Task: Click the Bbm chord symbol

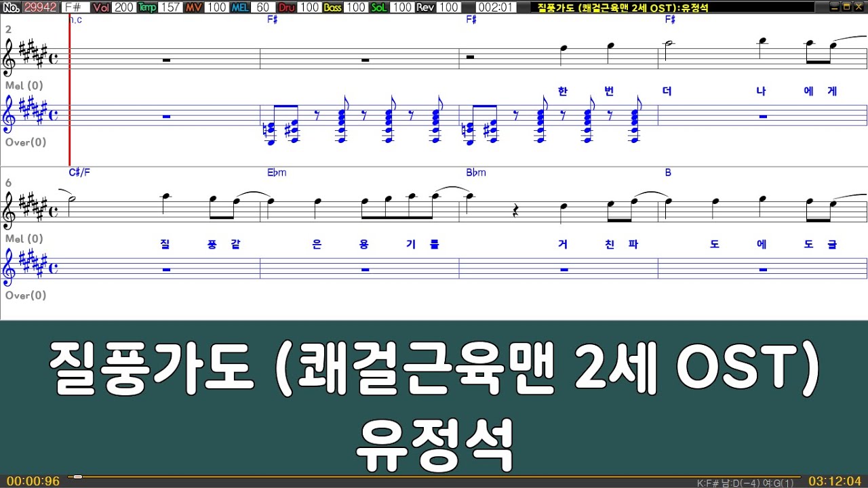Action: click(476, 172)
